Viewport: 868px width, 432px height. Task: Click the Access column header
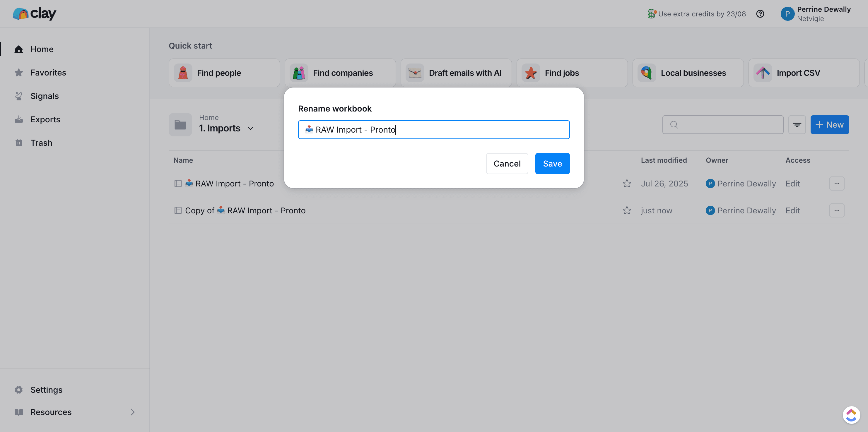pyautogui.click(x=798, y=160)
